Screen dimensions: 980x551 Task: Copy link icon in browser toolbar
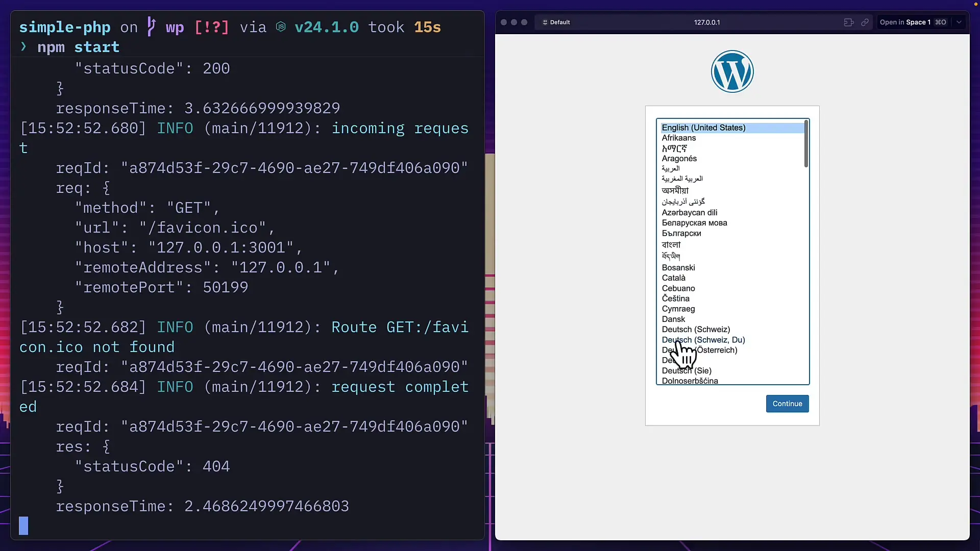(x=865, y=22)
